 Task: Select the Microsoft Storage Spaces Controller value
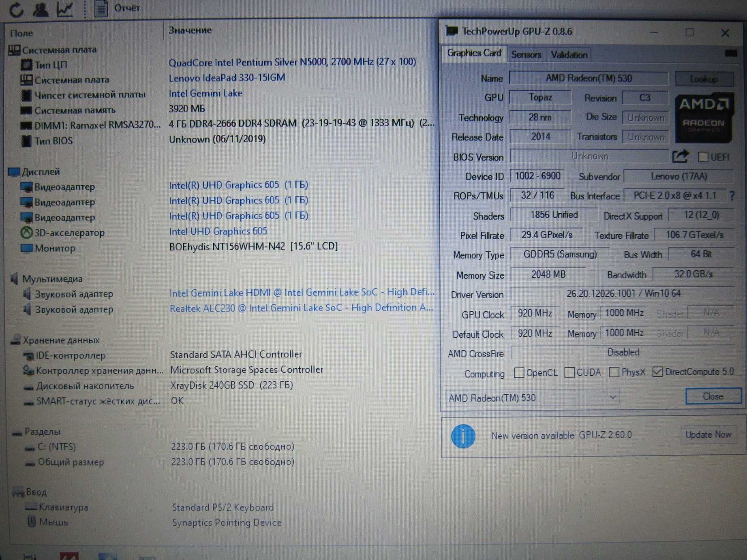[x=247, y=370]
